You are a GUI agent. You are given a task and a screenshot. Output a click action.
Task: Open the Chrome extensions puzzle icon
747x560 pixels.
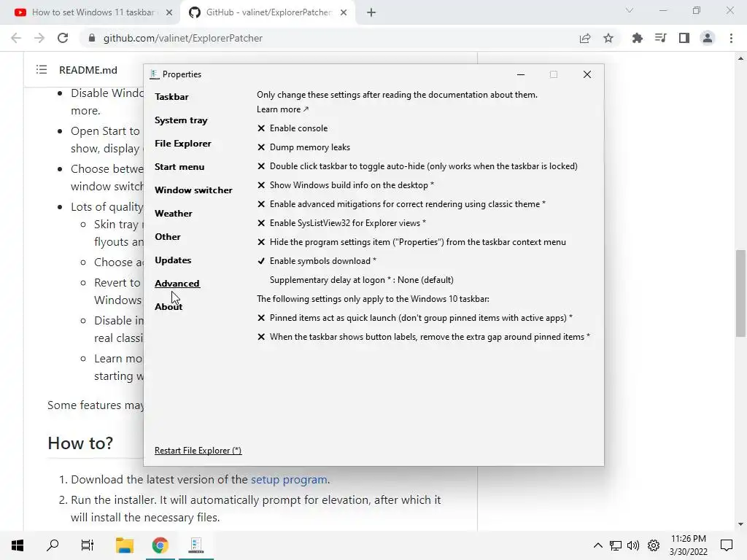637,38
